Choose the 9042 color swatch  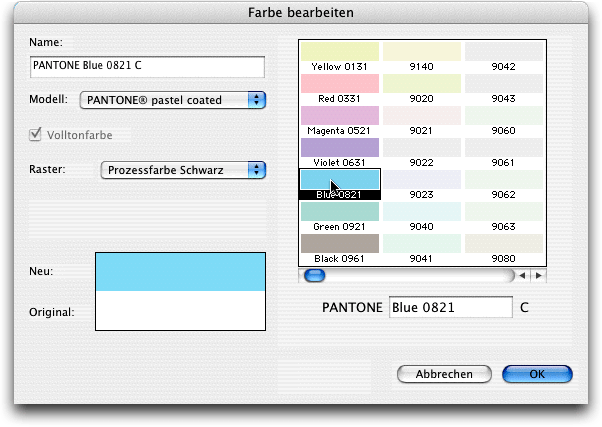[504, 51]
